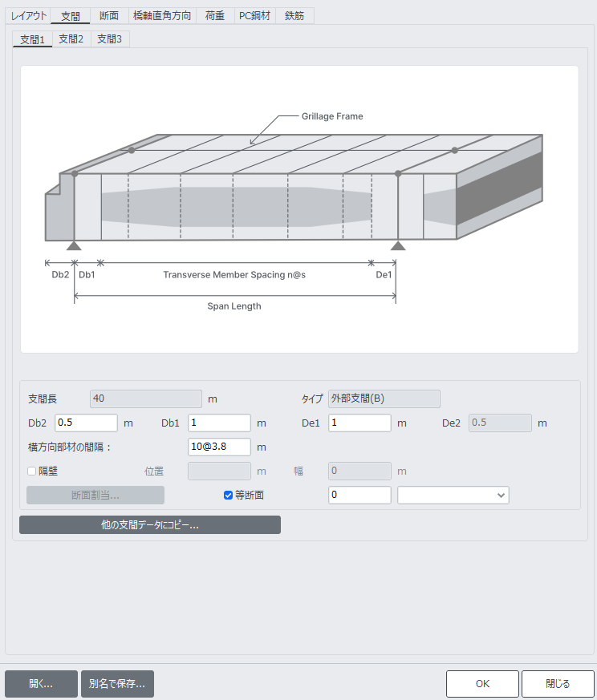Click the タイプ field 外部支間(B)
597x700 pixels.
point(384,399)
